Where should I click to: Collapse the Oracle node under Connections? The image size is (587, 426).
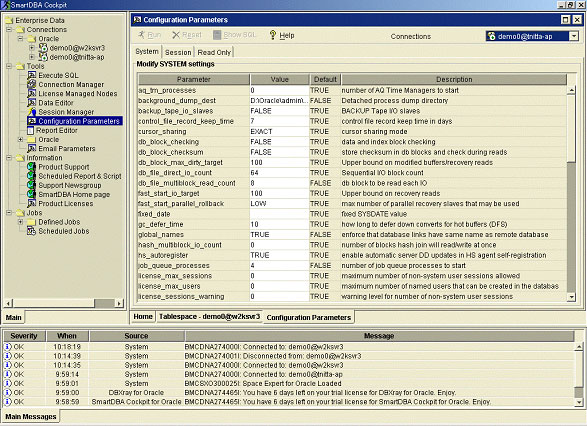pos(21,39)
